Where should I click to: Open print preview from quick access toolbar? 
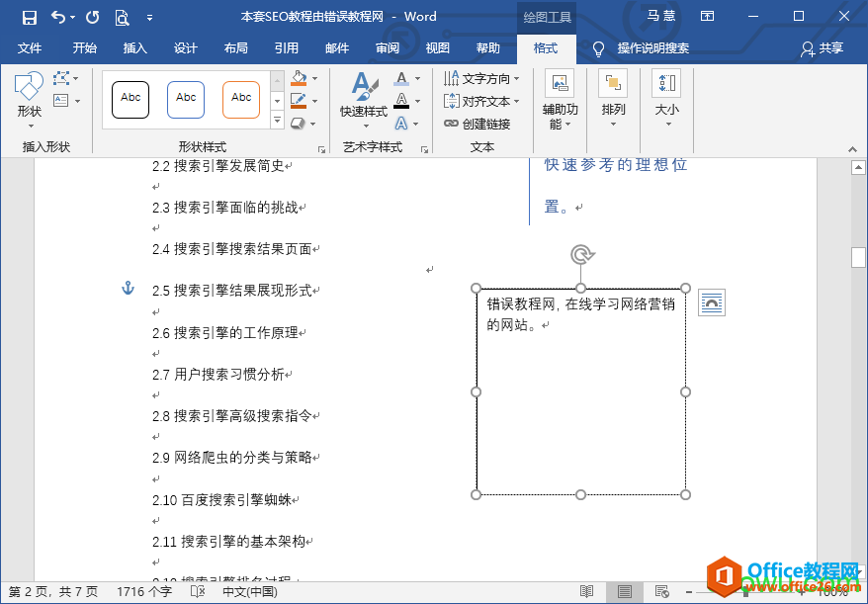pyautogui.click(x=122, y=18)
